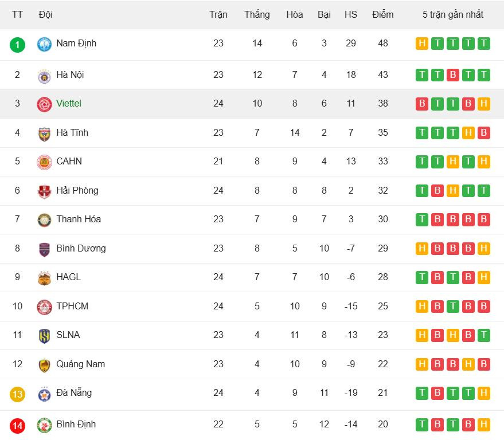This screenshot has height=440, width=504.
Task: Click the Hà Tĩnh team badge
Action: coord(44,133)
